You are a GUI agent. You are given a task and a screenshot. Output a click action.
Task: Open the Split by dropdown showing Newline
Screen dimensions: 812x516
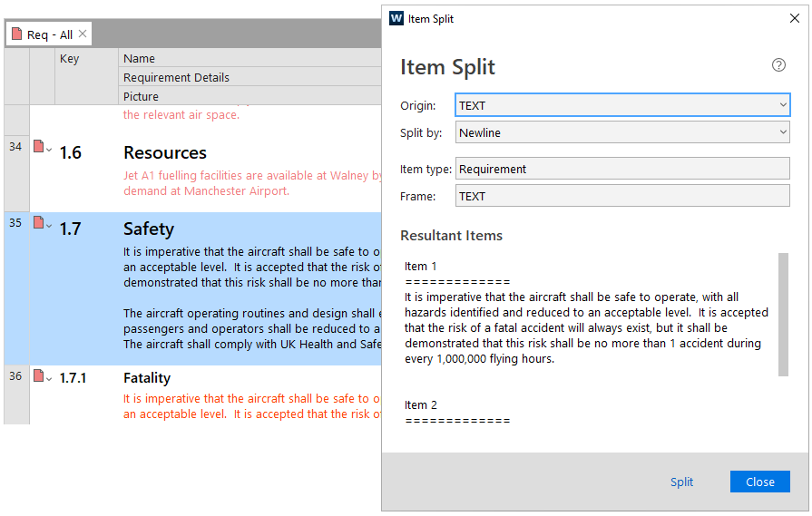pyautogui.click(x=622, y=132)
